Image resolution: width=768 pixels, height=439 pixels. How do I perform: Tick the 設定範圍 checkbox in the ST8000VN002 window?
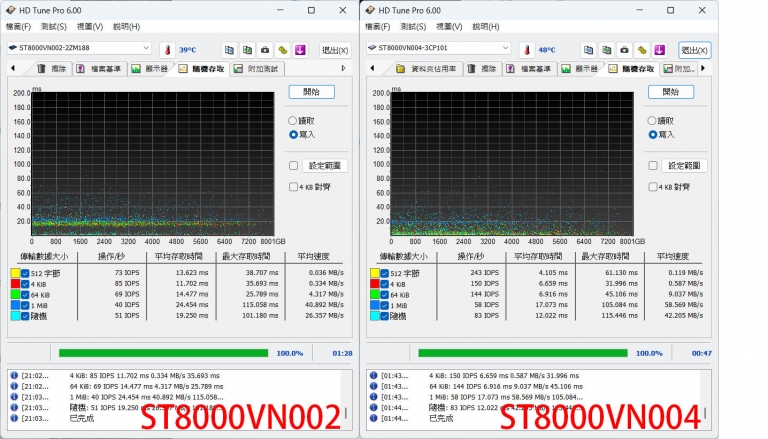coord(293,166)
